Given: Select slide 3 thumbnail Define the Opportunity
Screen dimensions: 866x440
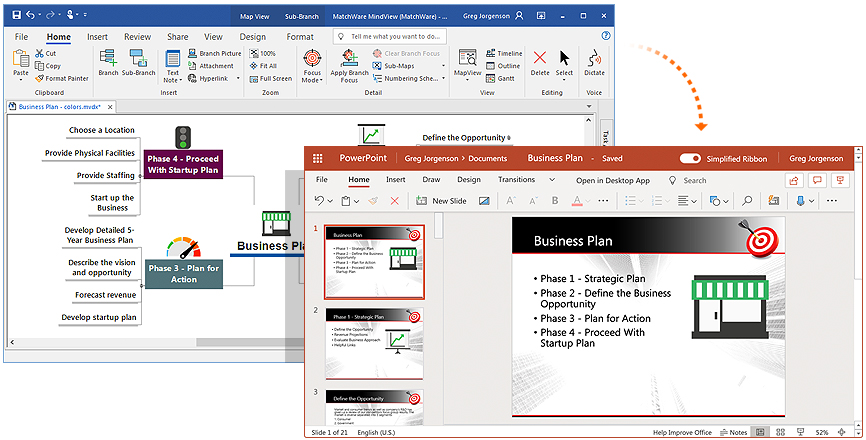Looking at the screenshot, I should point(374,407).
